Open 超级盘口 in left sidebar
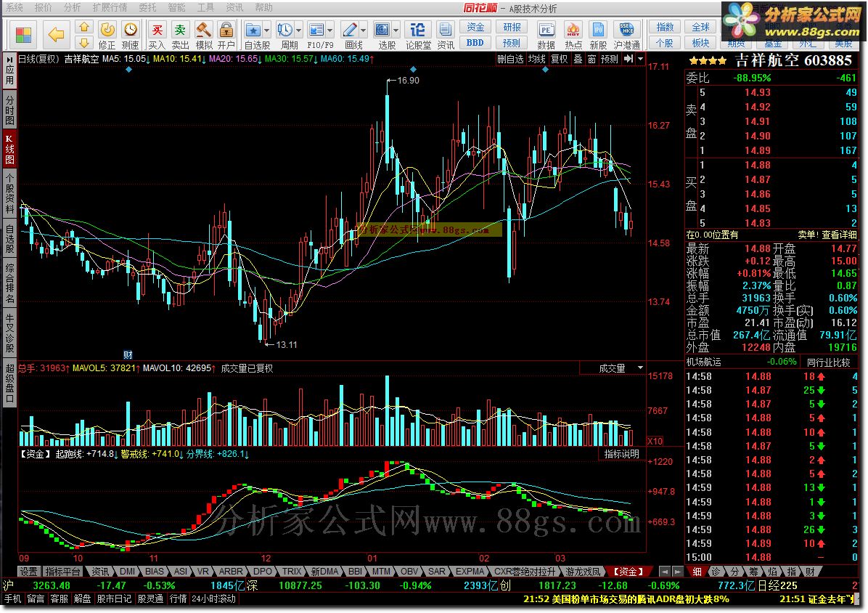This screenshot has height=613, width=868. click(x=9, y=382)
